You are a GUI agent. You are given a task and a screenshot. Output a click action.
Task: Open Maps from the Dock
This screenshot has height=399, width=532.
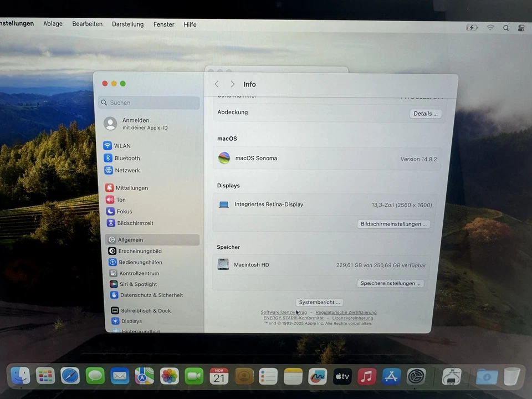[x=144, y=376]
